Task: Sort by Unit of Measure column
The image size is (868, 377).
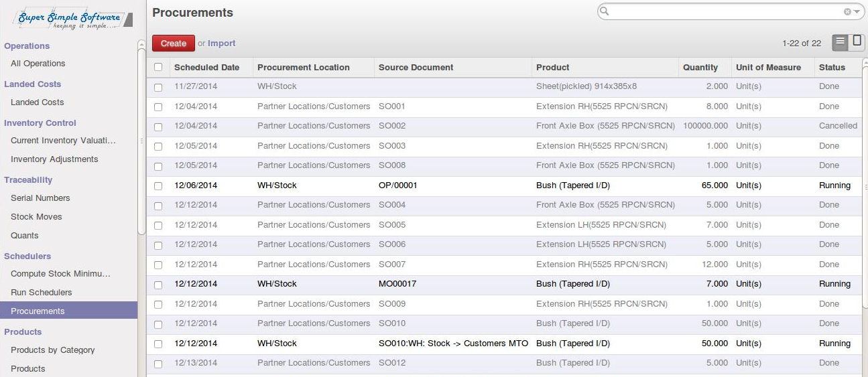Action: click(768, 68)
